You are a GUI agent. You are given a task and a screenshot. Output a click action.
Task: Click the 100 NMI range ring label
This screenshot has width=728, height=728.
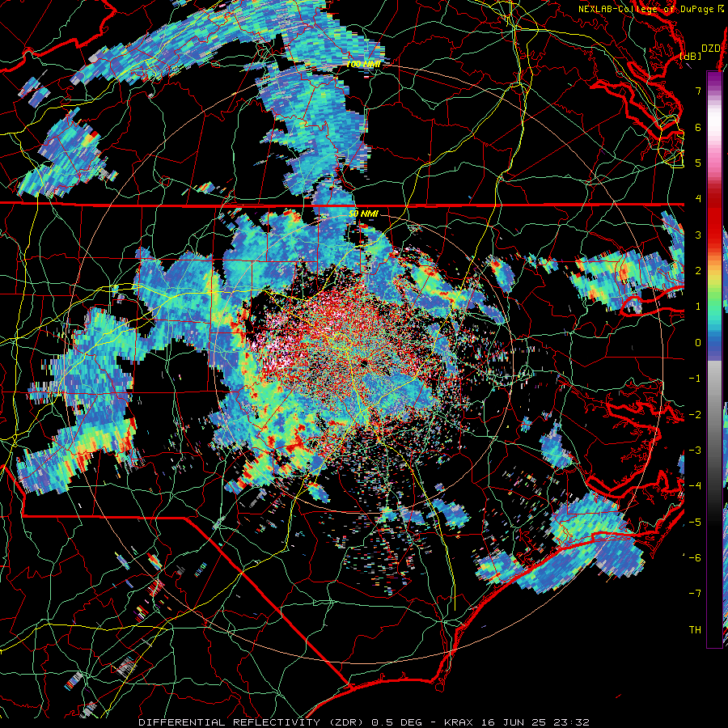(x=363, y=64)
